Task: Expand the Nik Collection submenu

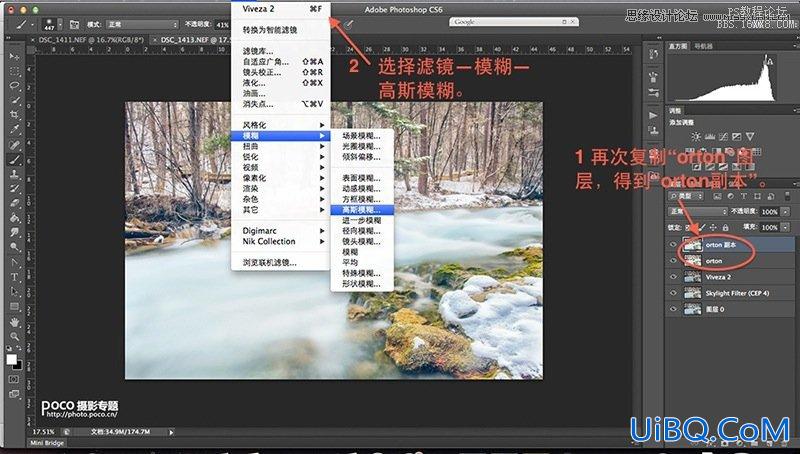Action: (x=281, y=241)
